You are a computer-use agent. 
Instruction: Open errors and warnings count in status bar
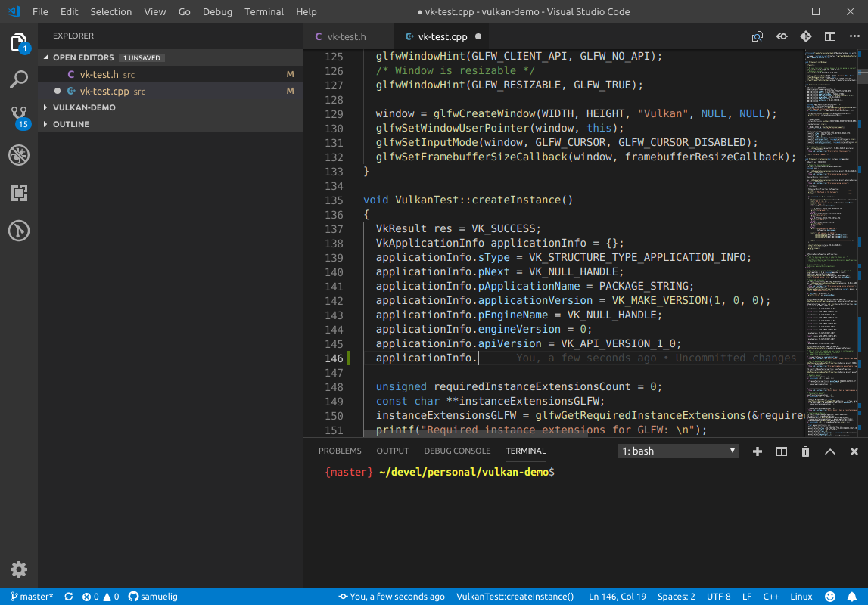(x=101, y=597)
